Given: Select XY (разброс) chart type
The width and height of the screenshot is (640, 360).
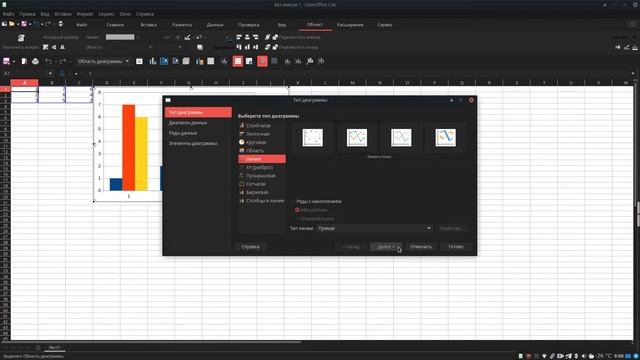Looking at the screenshot, I should pyautogui.click(x=262, y=167).
